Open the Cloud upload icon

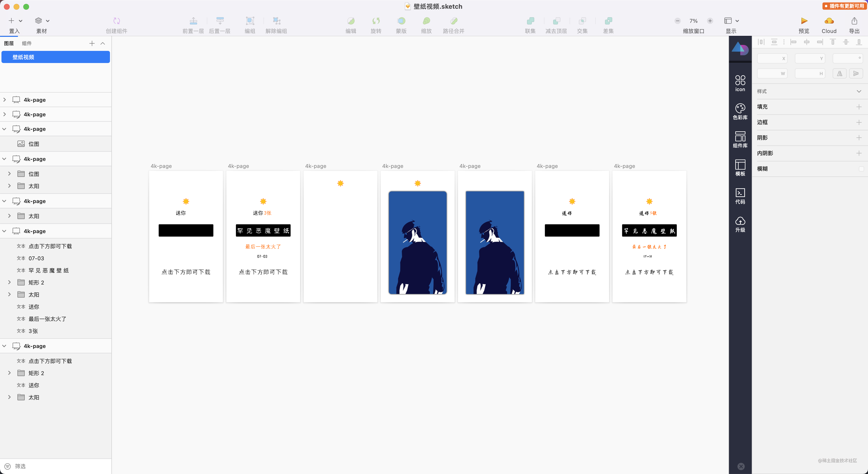point(829,21)
